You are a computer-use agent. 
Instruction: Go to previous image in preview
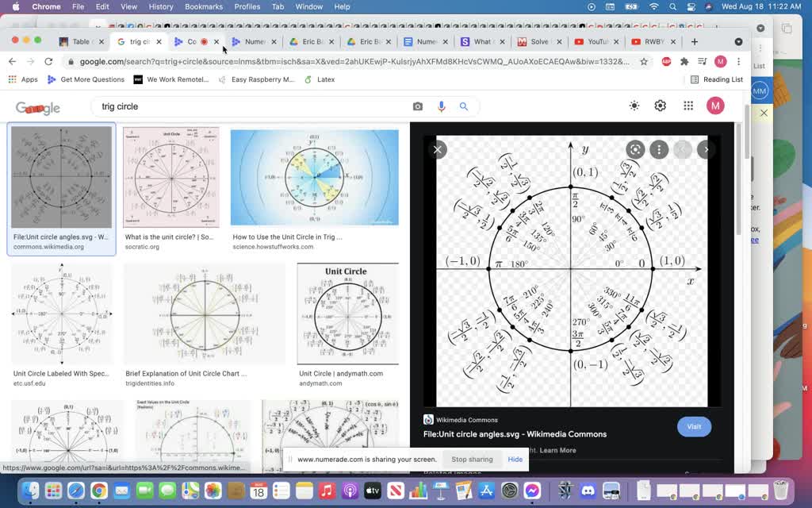click(x=683, y=150)
